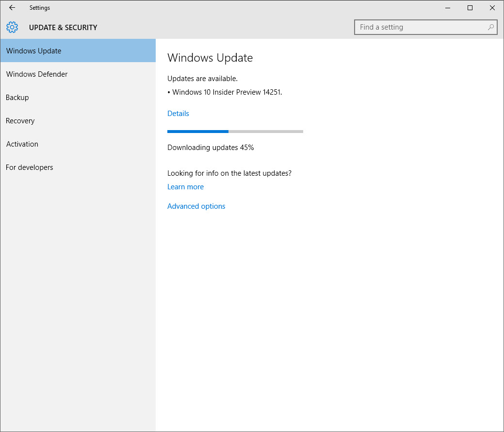Viewport: 504px width, 432px height.
Task: Click 'Updates are available.' text
Action: pos(202,79)
